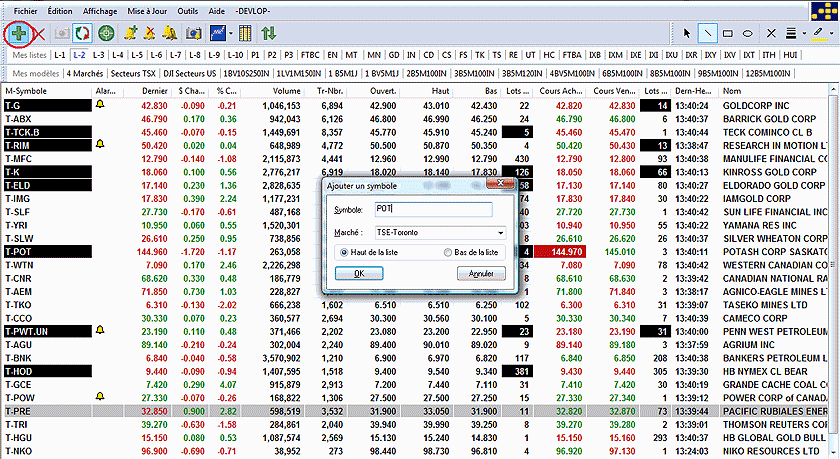Click the pencil color icon
840x459 pixels.
coord(818,33)
